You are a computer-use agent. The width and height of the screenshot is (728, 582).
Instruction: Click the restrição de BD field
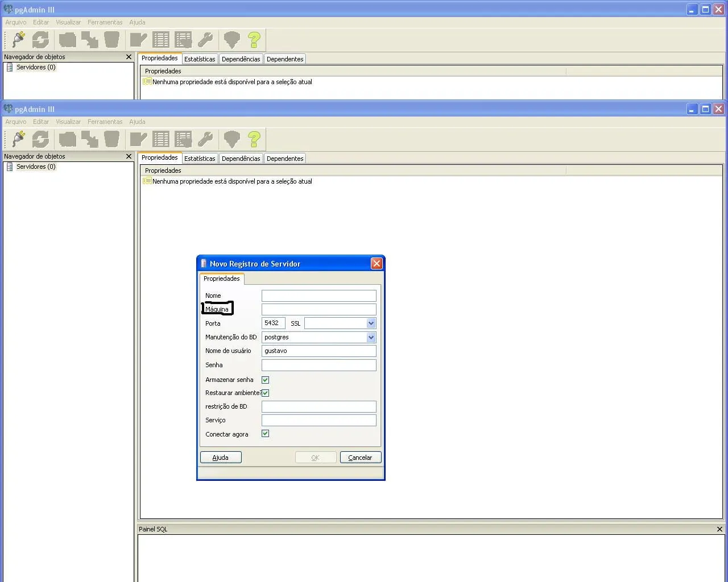point(319,406)
